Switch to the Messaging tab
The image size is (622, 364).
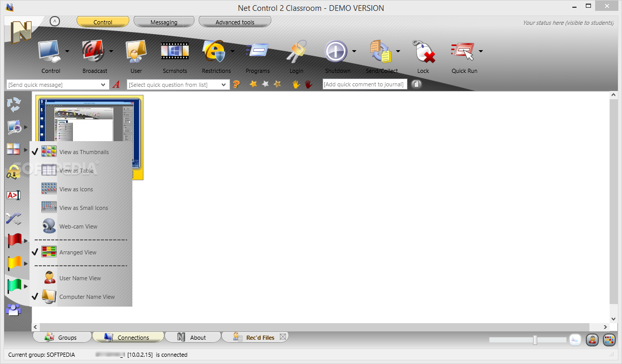pyautogui.click(x=164, y=22)
